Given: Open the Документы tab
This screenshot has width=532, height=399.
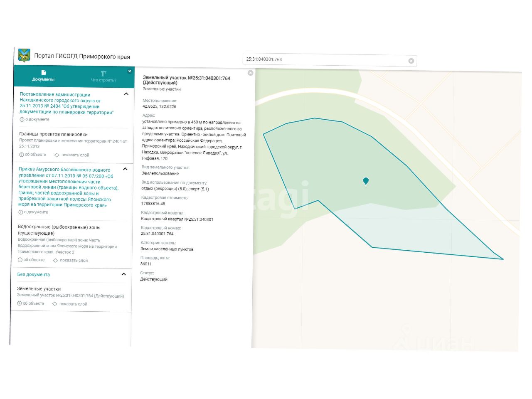Looking at the screenshot, I should (43, 76).
